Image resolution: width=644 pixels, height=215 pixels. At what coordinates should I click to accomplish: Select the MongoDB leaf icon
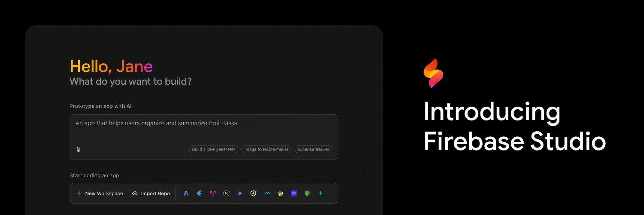[x=320, y=193]
